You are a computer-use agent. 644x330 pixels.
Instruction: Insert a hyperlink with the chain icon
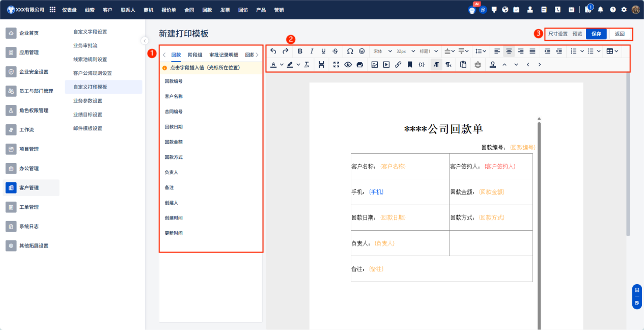(x=398, y=65)
